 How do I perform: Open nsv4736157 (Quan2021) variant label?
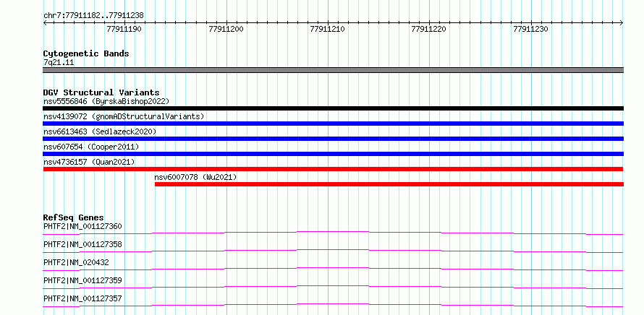(89, 162)
